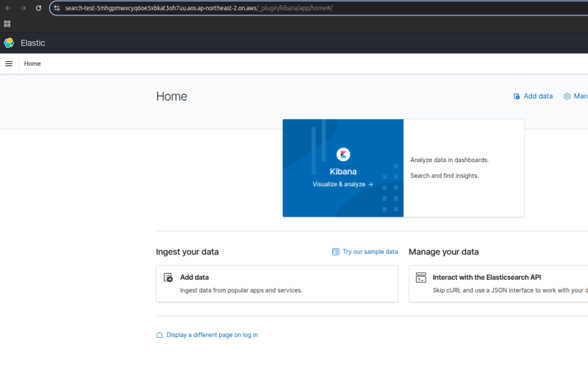Viewport: 588px width, 368px height.
Task: Open Interact with the Elasticsearch API card title
Action: [x=487, y=277]
